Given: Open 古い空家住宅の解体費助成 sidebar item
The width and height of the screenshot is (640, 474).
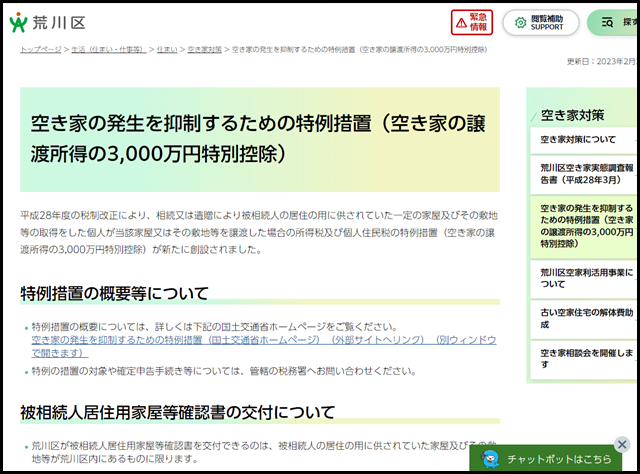Looking at the screenshot, I should click(x=583, y=319).
